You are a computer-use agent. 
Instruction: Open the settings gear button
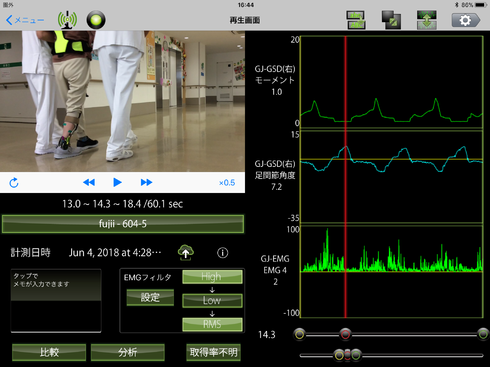(x=466, y=20)
